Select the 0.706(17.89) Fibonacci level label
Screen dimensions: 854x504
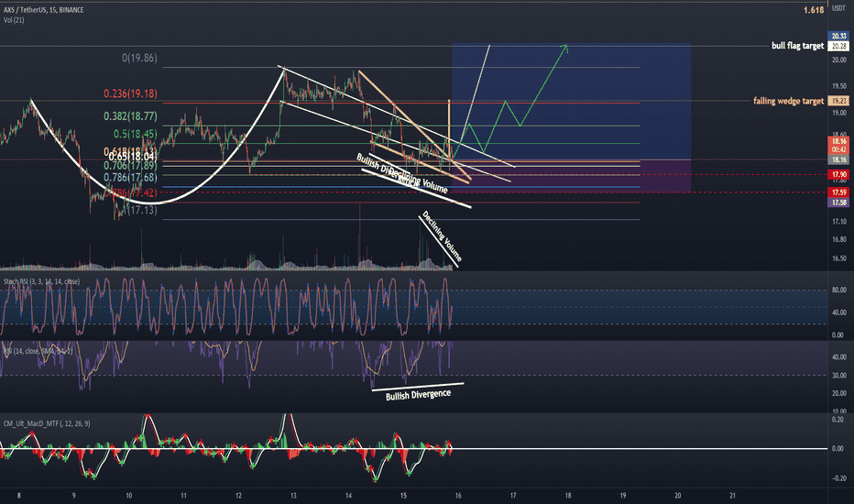click(131, 165)
